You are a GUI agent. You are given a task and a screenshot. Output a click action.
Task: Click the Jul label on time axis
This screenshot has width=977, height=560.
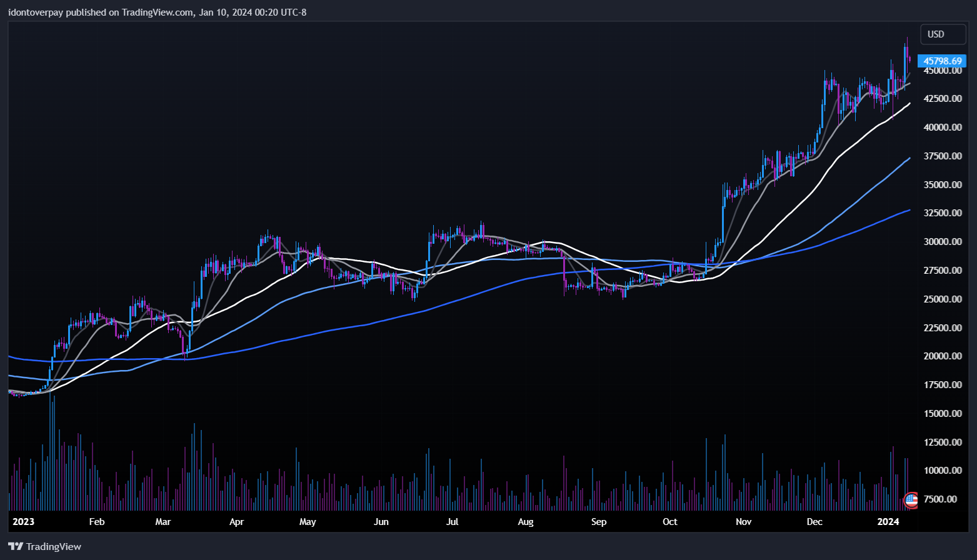click(452, 522)
